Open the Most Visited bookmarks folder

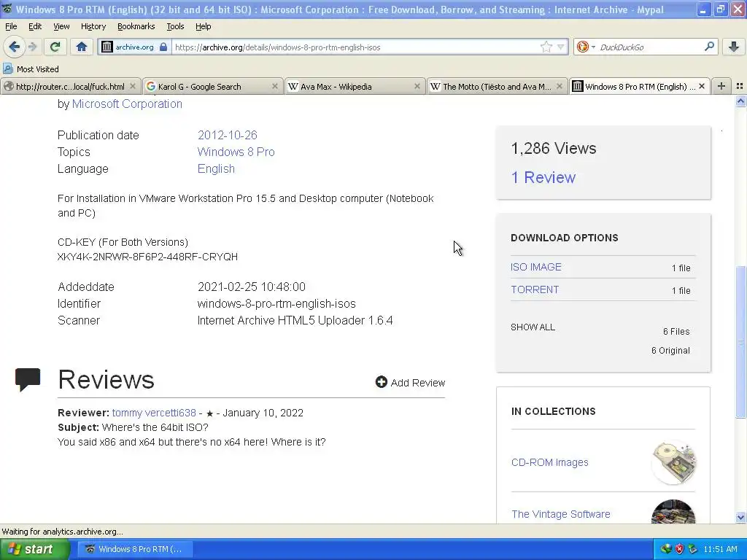tap(31, 69)
